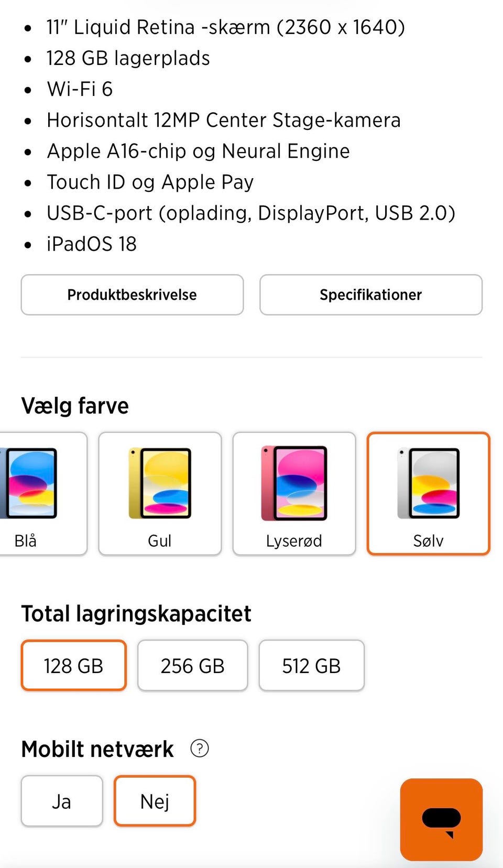Open the orange chat support bubble

[x=441, y=819]
